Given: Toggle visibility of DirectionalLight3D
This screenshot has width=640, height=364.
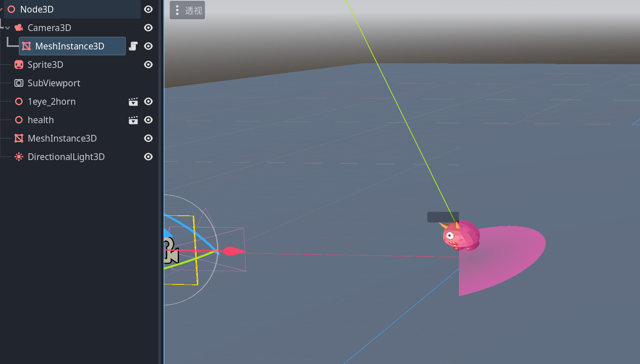Looking at the screenshot, I should [x=148, y=157].
